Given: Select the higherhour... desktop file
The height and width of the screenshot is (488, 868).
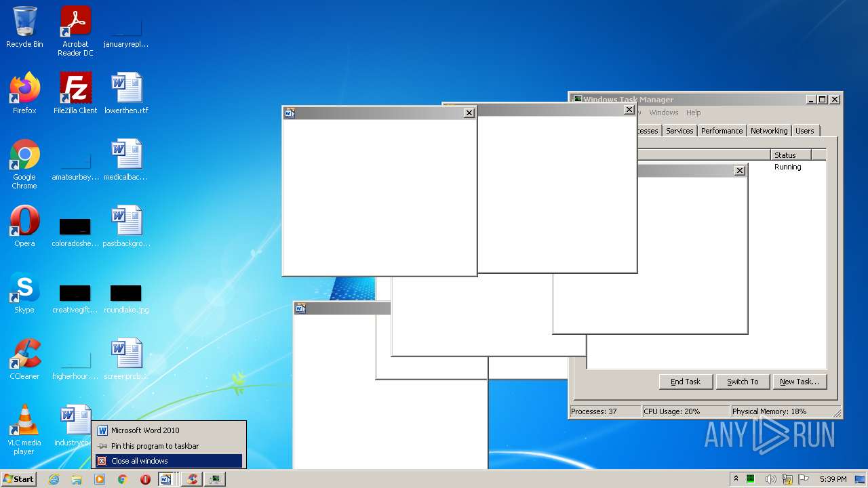Looking at the screenshot, I should pyautogui.click(x=75, y=365).
